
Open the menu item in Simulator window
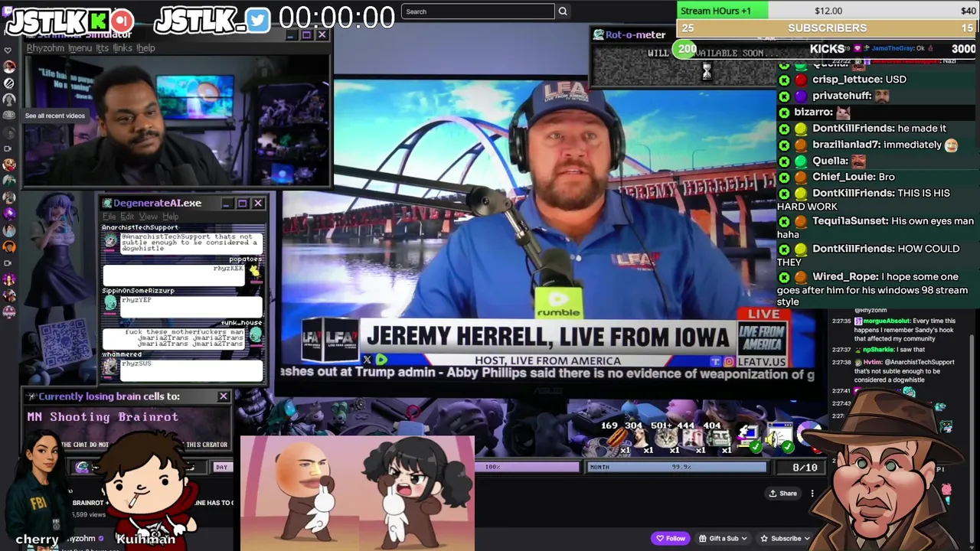tap(80, 48)
